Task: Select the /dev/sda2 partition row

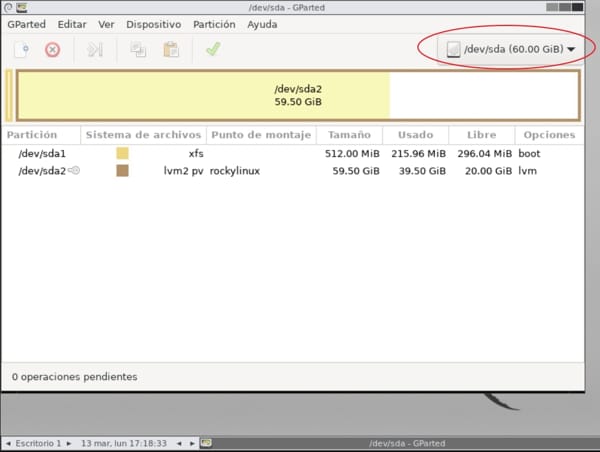Action: point(293,171)
